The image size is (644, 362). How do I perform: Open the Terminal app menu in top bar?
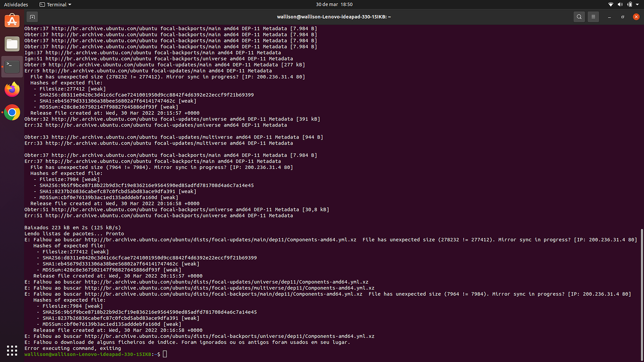pyautogui.click(x=56, y=4)
